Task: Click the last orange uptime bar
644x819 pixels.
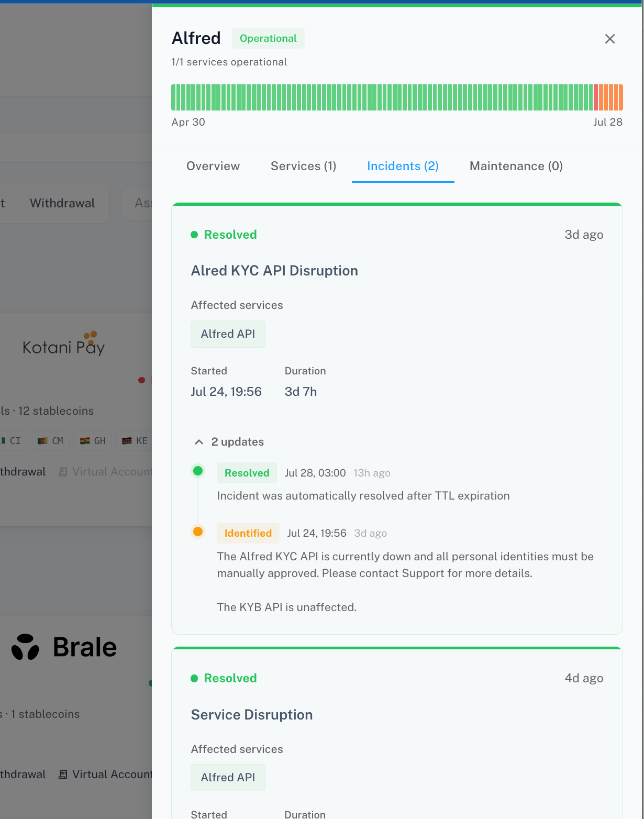Action: click(x=621, y=97)
